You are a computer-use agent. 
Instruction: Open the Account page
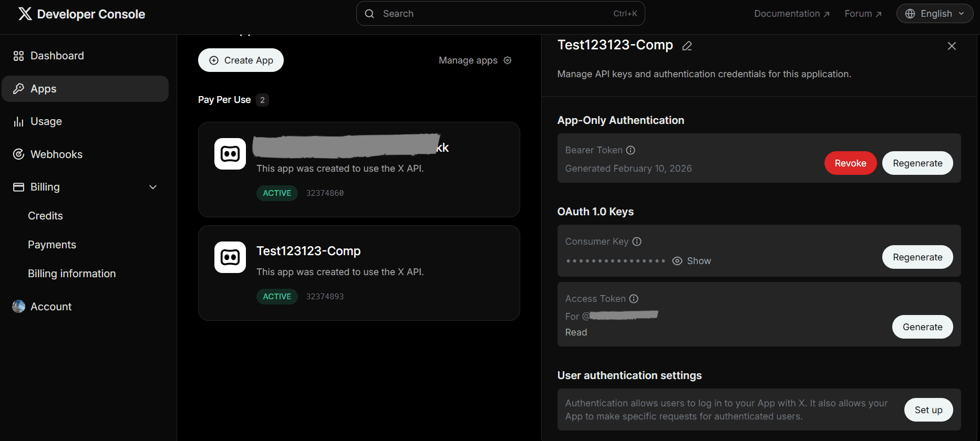(85, 307)
